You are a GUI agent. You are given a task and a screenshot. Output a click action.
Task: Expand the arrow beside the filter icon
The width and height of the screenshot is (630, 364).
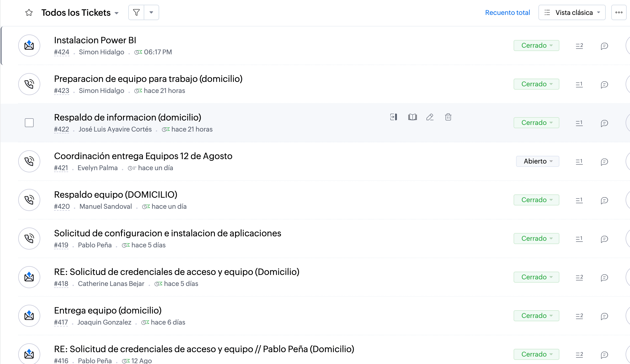coord(151,12)
